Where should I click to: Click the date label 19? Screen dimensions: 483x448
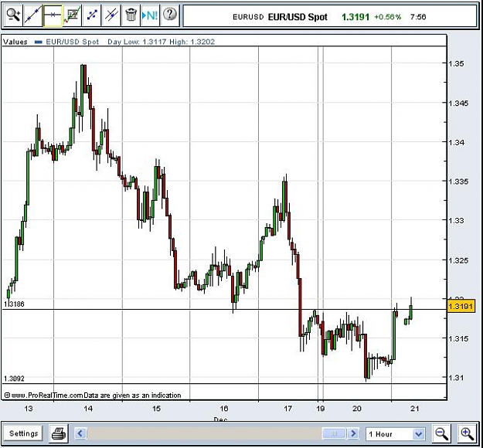point(321,409)
